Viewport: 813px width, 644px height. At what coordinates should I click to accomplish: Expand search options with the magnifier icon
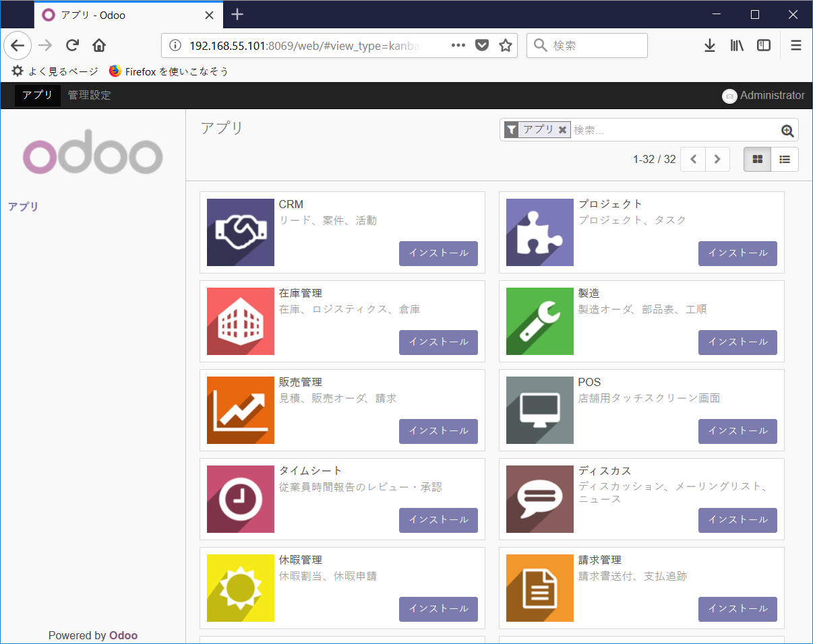coord(787,130)
